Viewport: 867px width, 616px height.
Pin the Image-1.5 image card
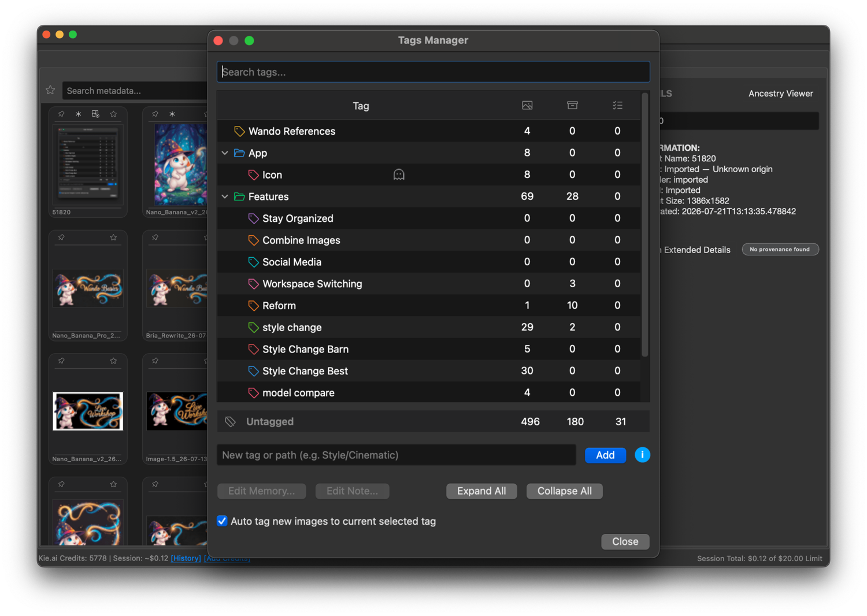click(x=155, y=361)
